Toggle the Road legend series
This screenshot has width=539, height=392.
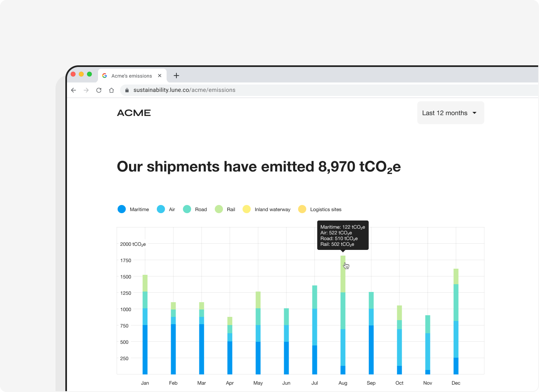pyautogui.click(x=195, y=209)
